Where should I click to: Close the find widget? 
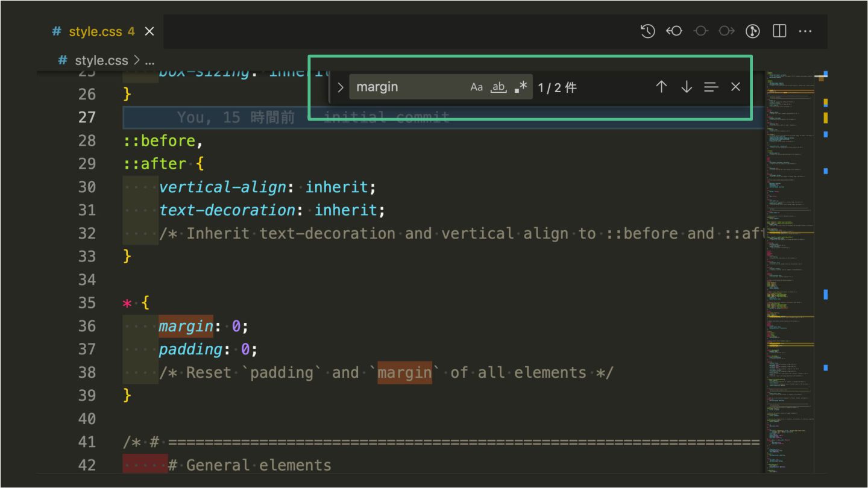(x=735, y=87)
